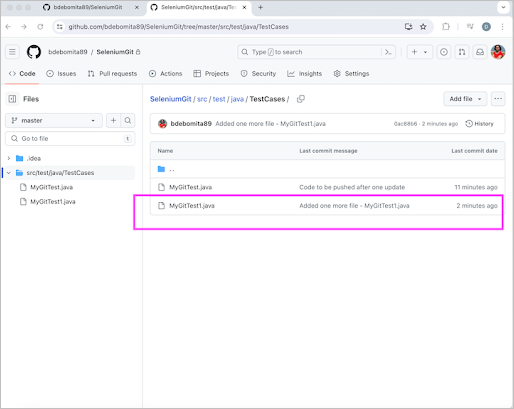The height and width of the screenshot is (409, 514).
Task: Go to SeleniumGit breadcrumb link
Action: click(x=170, y=99)
